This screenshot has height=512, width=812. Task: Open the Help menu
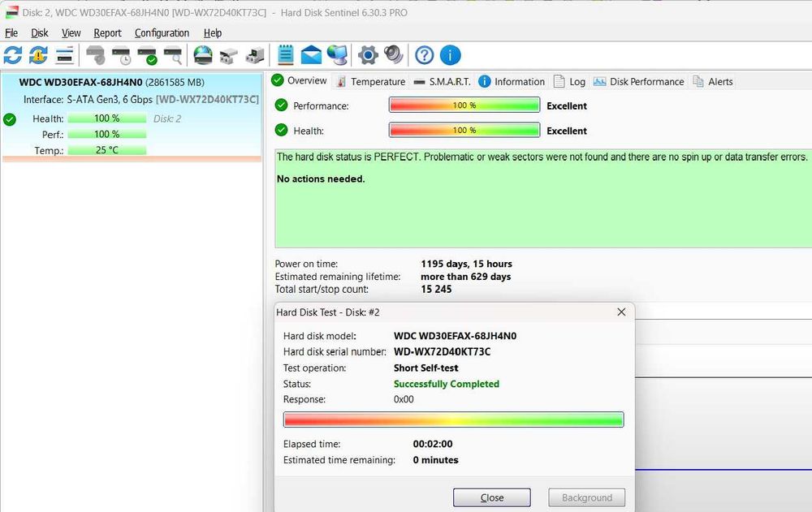click(x=212, y=33)
